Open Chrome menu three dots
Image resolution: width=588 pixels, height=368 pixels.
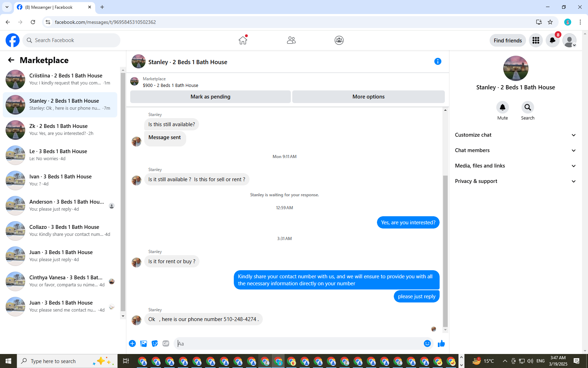pyautogui.click(x=580, y=22)
